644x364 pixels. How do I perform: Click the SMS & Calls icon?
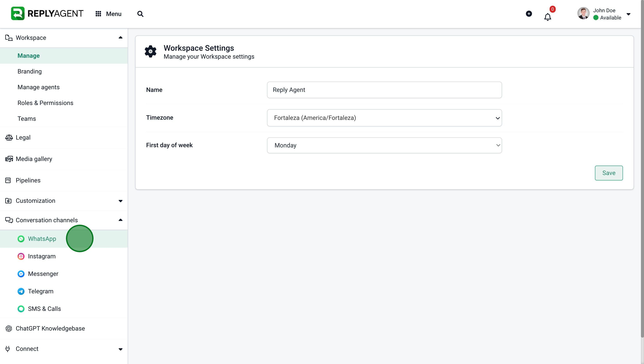pyautogui.click(x=21, y=309)
